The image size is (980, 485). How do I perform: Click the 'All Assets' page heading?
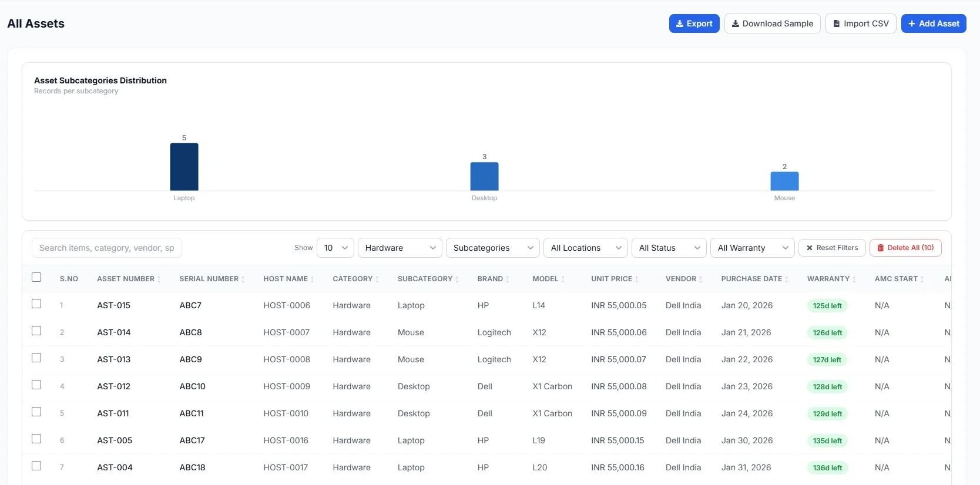click(x=36, y=23)
